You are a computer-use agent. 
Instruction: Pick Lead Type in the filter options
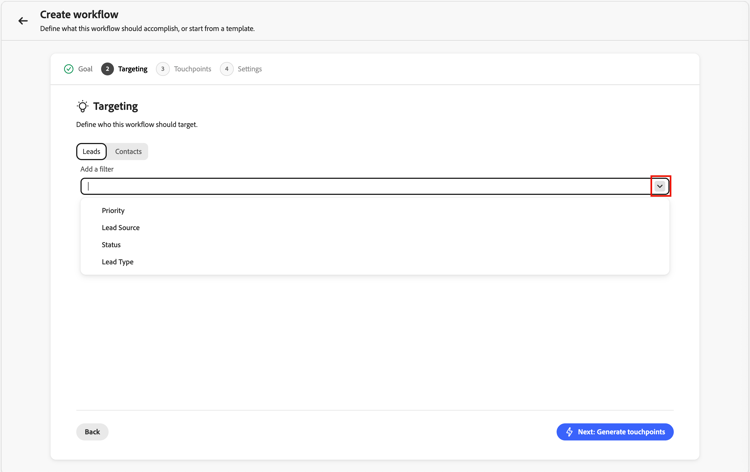click(117, 262)
